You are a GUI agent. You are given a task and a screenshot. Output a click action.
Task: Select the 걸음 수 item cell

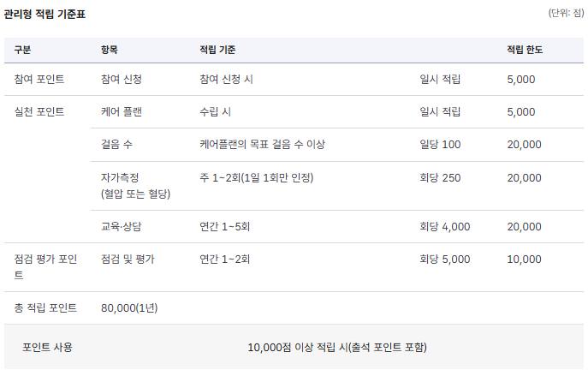point(116,145)
